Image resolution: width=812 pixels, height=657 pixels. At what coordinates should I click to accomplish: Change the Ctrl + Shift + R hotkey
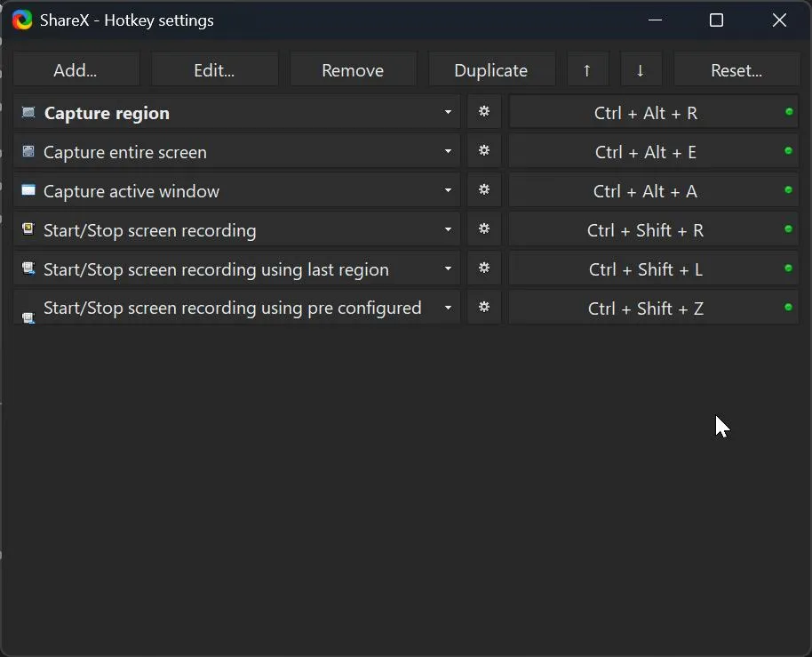tap(654, 229)
